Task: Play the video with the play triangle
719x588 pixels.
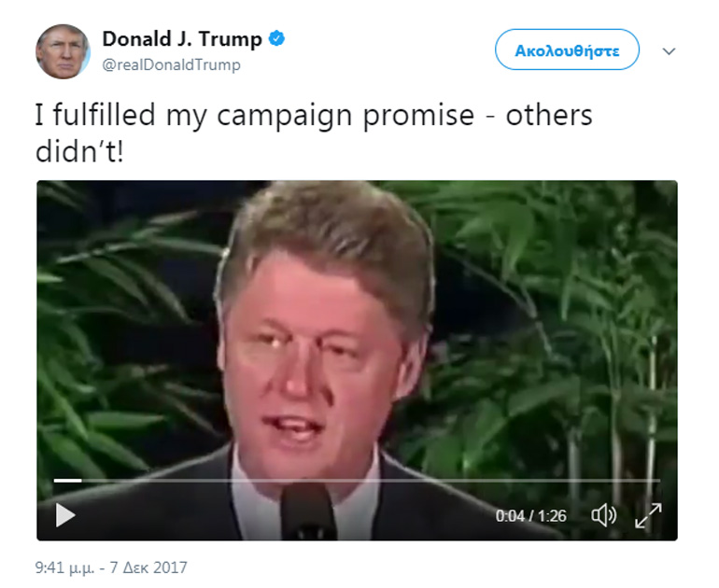Action: point(65,515)
